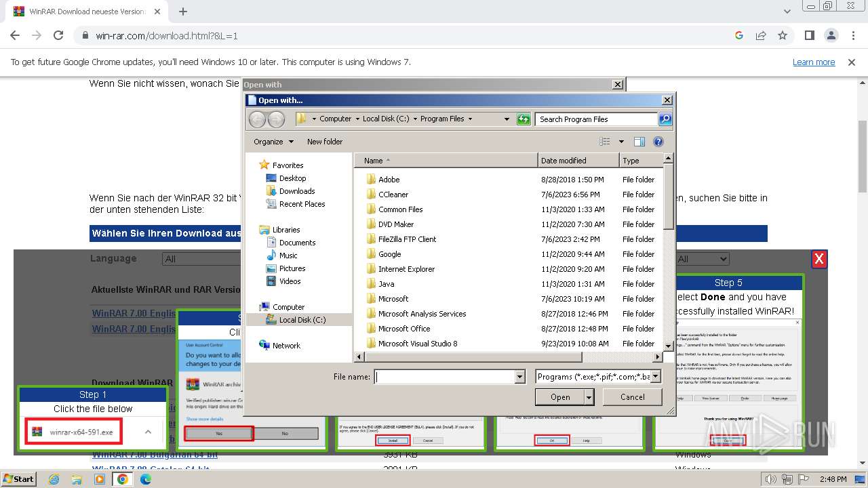Click the Search Program Files box
The image size is (868, 488).
coord(597,119)
